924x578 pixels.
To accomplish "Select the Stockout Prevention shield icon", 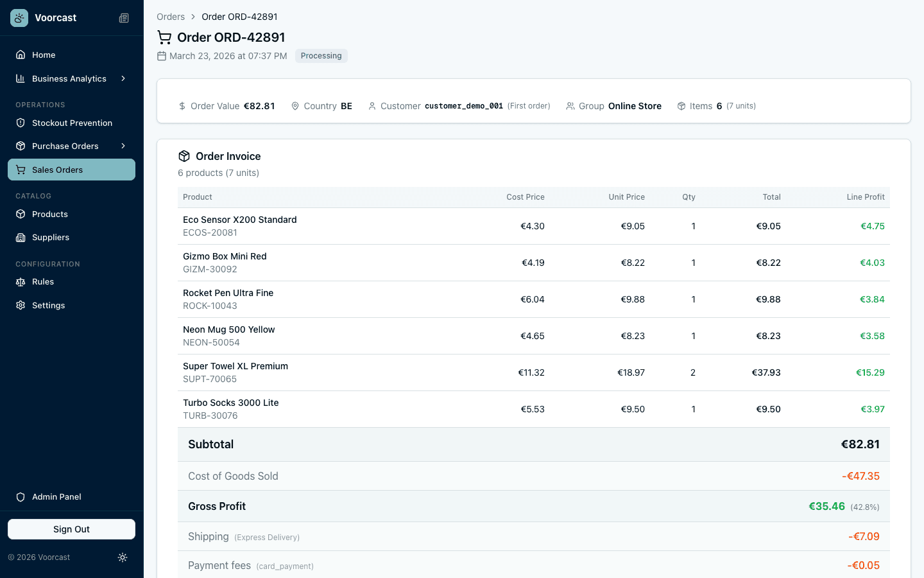I will (x=20, y=123).
